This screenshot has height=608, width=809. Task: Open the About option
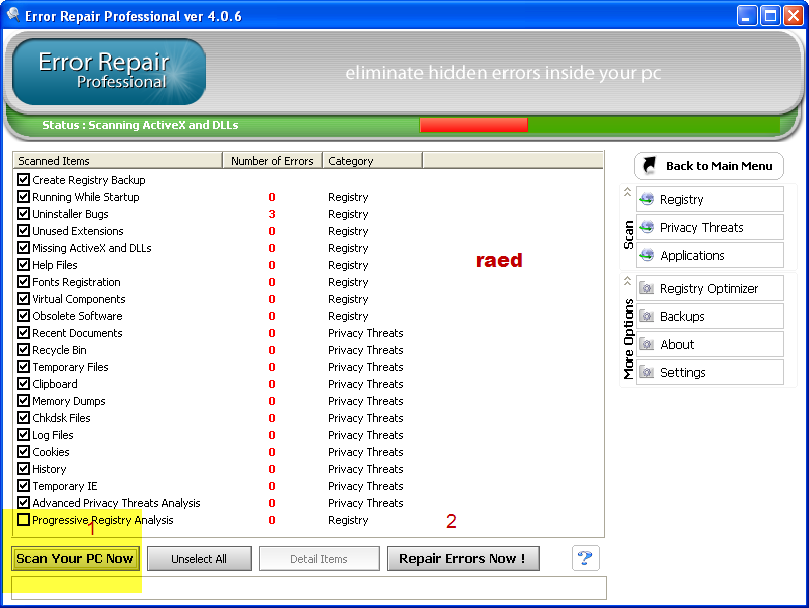[x=709, y=344]
